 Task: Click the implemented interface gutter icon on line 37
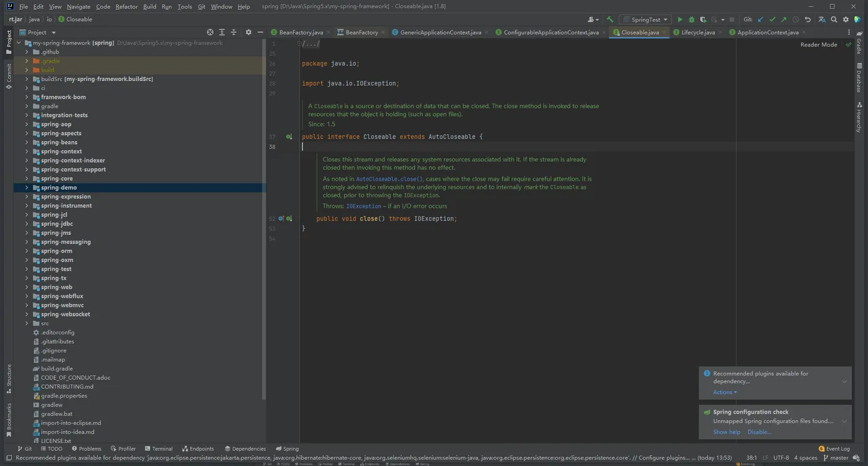pyautogui.click(x=289, y=137)
